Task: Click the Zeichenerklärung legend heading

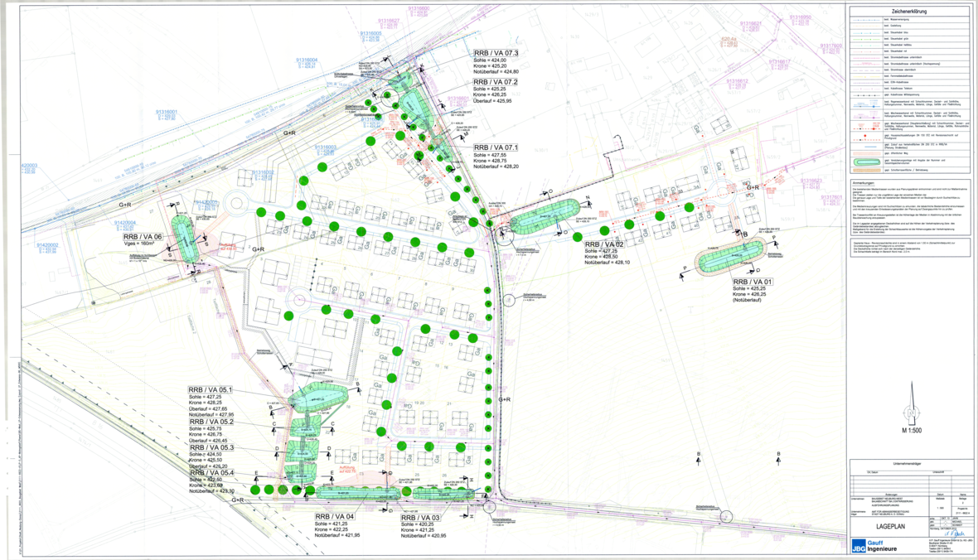Action: tap(910, 11)
